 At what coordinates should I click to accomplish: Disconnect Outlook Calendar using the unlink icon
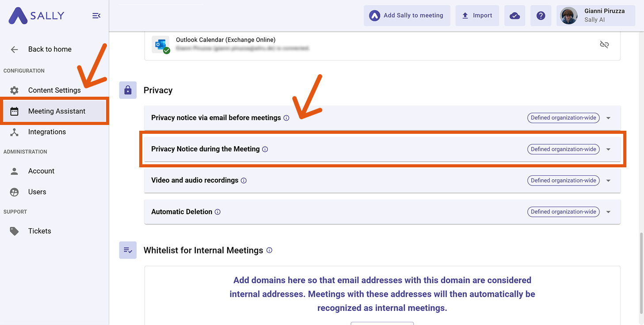coord(604,44)
